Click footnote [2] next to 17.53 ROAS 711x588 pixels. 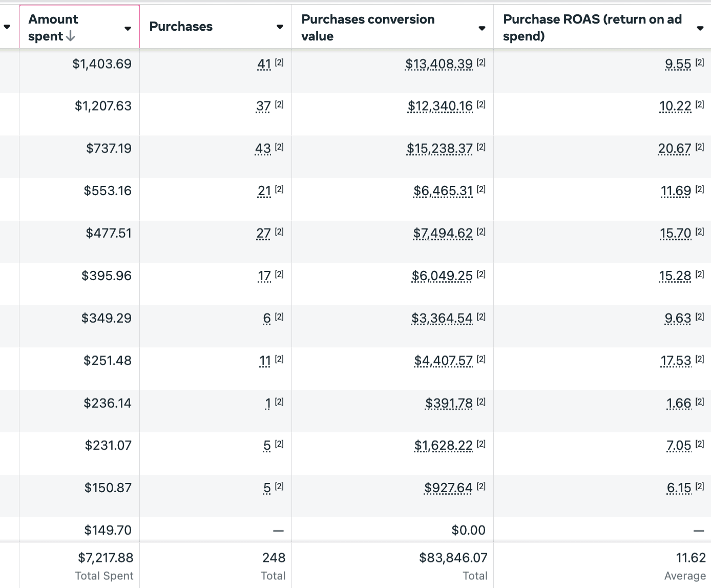[700, 359]
